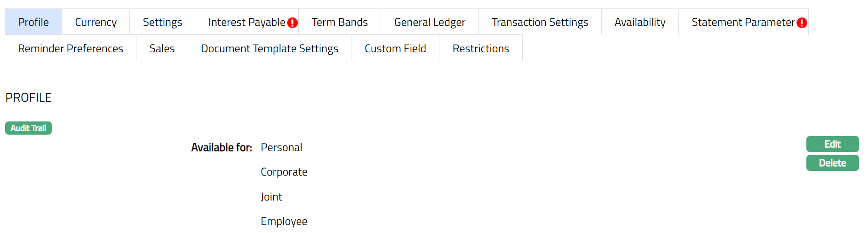Click the Corporate availability entry
Image resolution: width=868 pixels, height=233 pixels.
[x=284, y=172]
